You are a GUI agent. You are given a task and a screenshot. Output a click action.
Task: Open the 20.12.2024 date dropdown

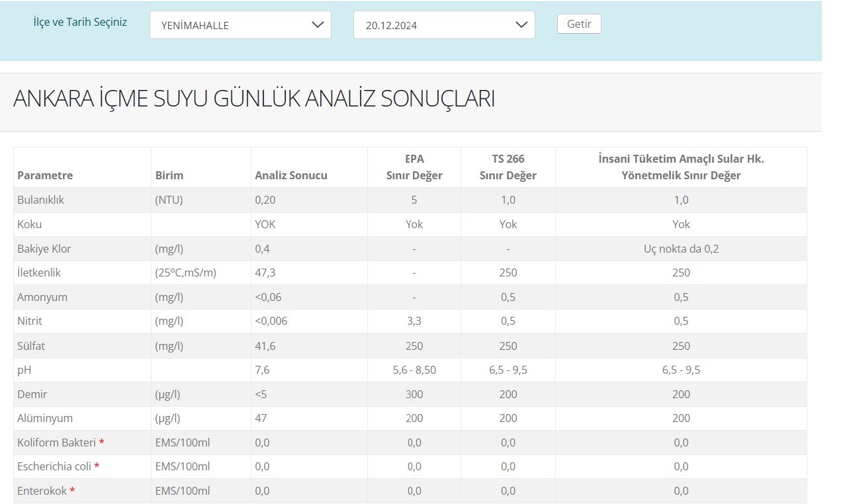pyautogui.click(x=444, y=25)
